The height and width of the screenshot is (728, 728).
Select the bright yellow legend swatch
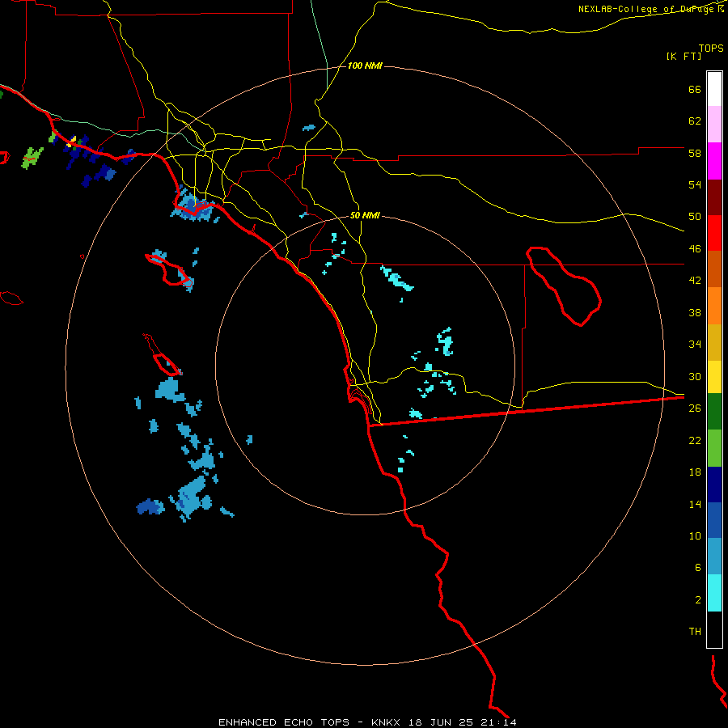tap(714, 377)
